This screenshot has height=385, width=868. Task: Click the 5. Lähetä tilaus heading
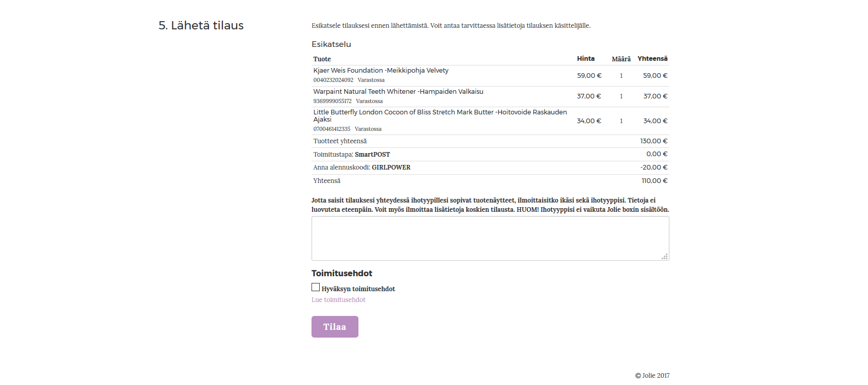pos(201,26)
